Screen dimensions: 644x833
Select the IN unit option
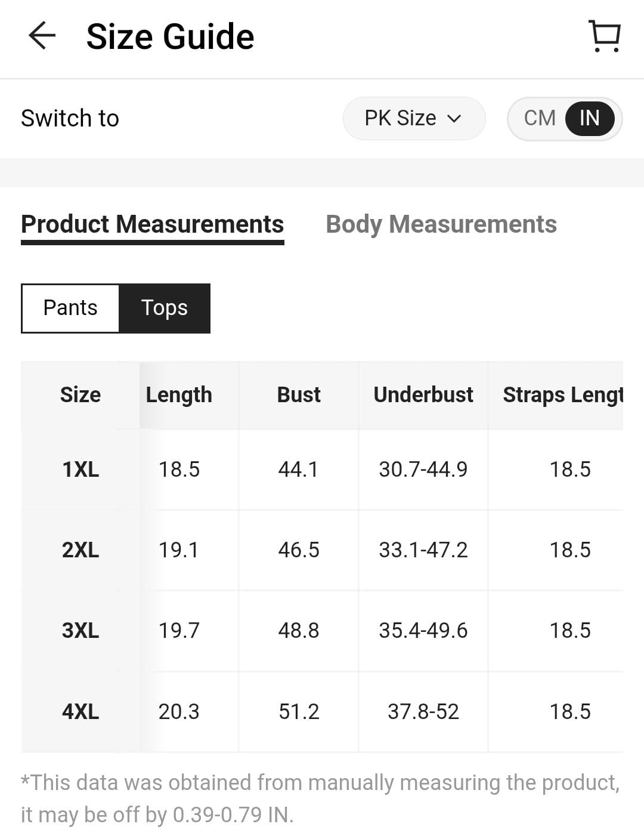590,118
